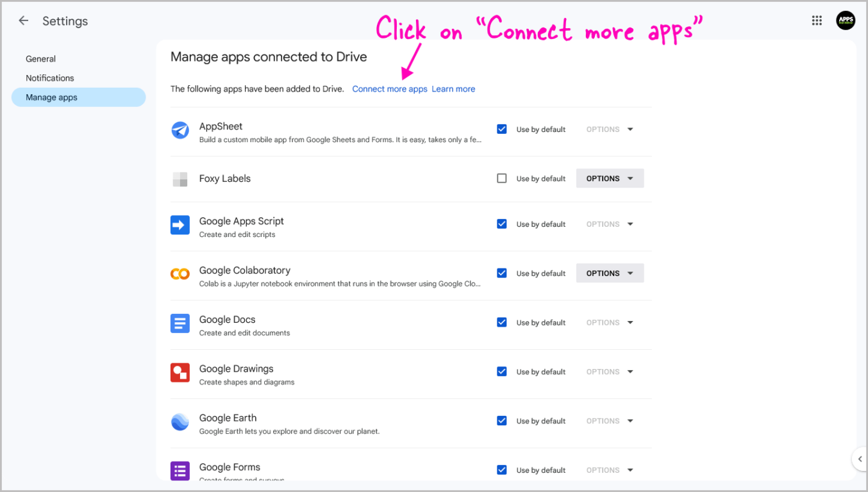The width and height of the screenshot is (868, 492).
Task: Open the Google Docs Options dropdown
Action: click(610, 323)
